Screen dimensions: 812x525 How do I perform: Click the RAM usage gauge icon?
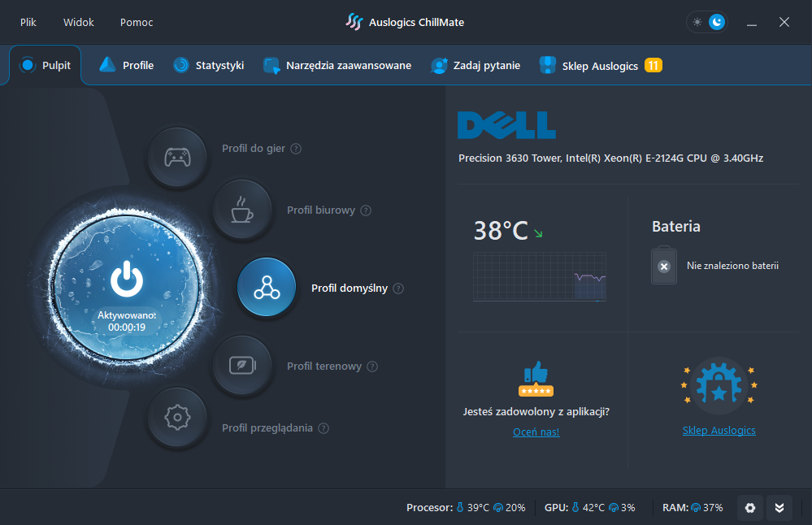coord(696,508)
